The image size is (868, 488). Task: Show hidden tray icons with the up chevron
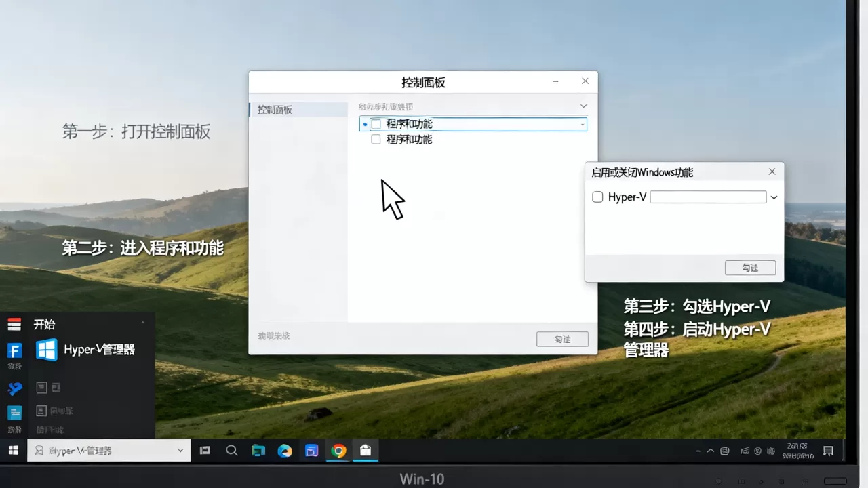[710, 451]
